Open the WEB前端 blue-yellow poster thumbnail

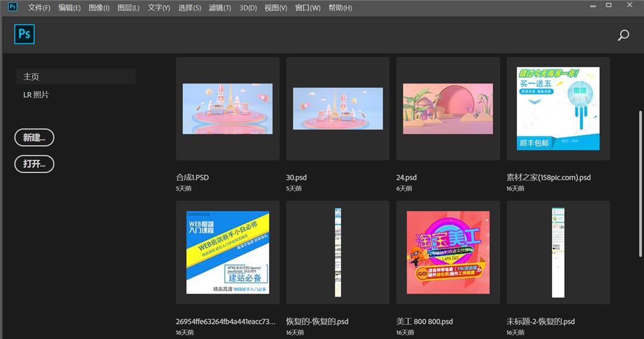coord(228,252)
